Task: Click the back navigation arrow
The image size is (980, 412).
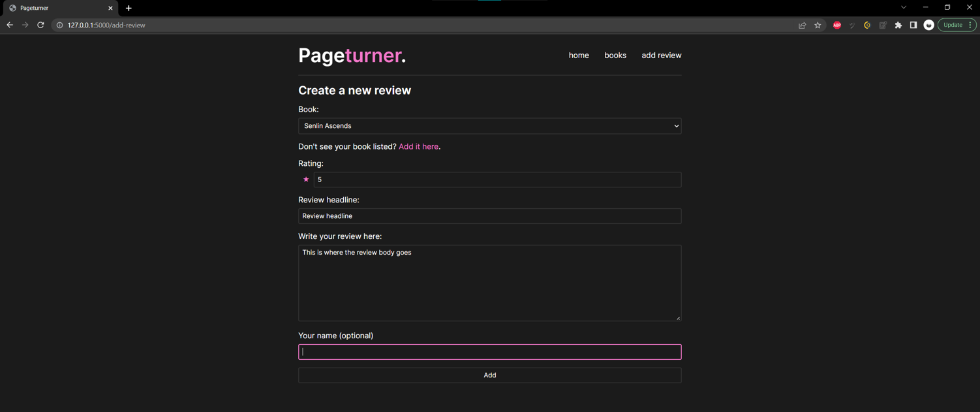Action: [x=9, y=25]
